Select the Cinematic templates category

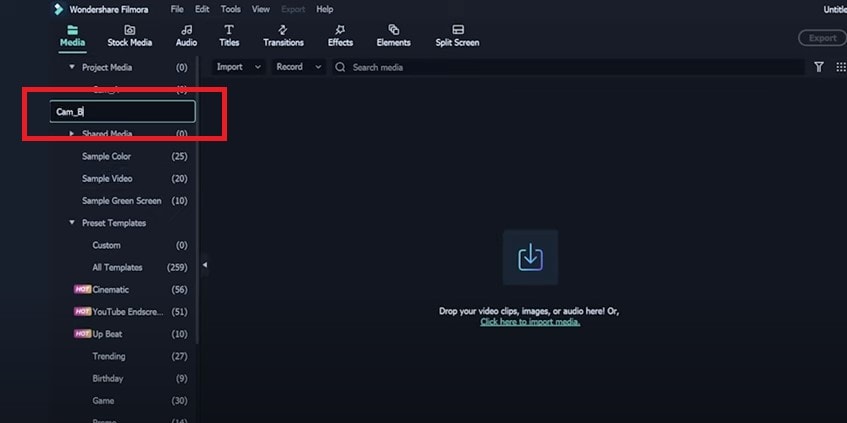[111, 290]
